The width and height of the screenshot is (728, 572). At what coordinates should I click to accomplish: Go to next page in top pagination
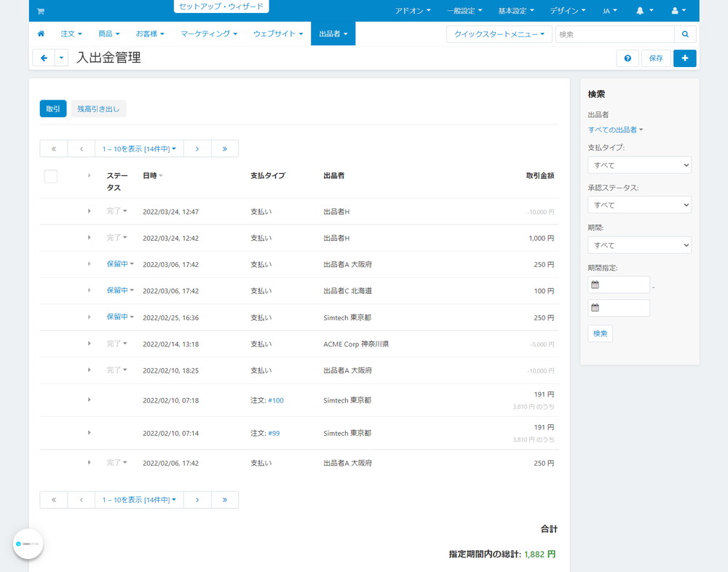pos(197,148)
